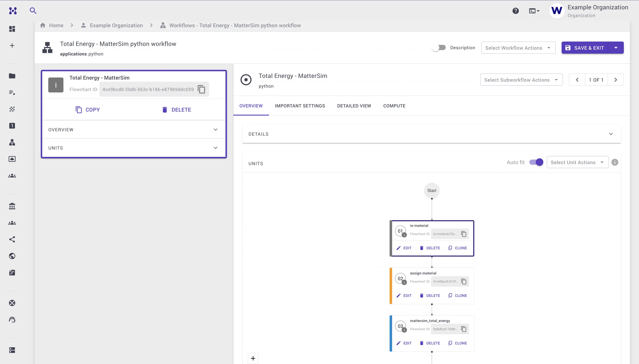Open the dashboard icon in sidebar

pyautogui.click(x=12, y=29)
